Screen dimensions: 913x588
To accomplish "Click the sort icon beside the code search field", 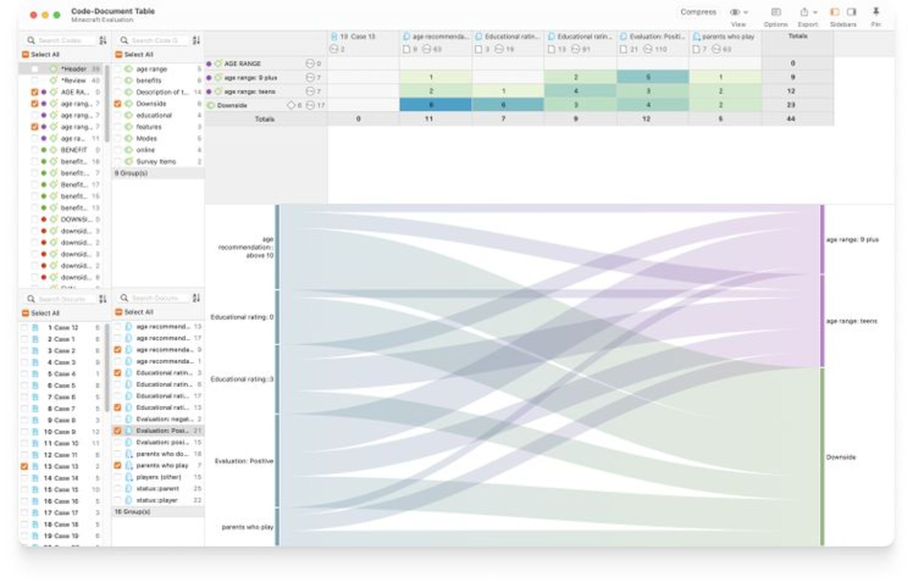I will click(104, 40).
